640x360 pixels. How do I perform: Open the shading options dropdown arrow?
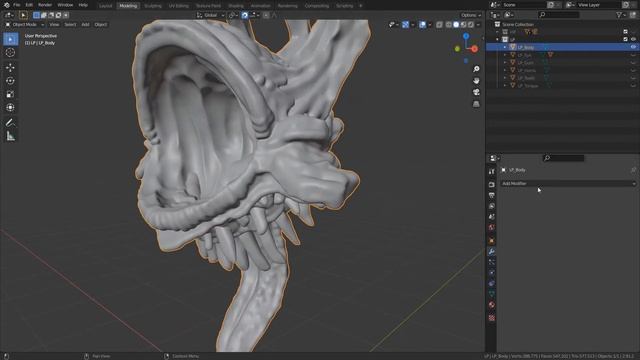click(478, 25)
